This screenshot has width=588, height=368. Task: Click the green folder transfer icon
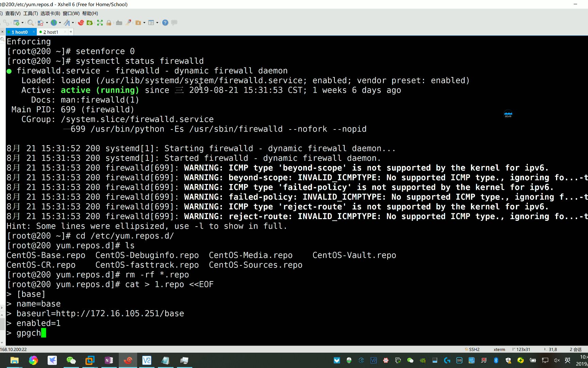pos(90,23)
